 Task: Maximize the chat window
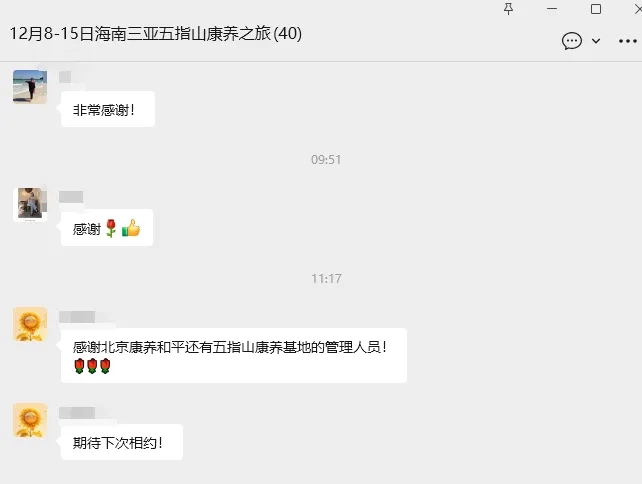pos(596,9)
